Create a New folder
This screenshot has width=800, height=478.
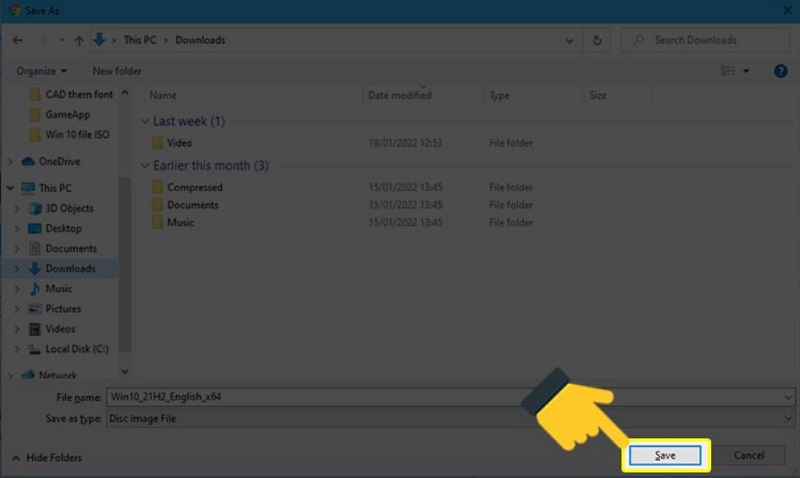click(117, 71)
